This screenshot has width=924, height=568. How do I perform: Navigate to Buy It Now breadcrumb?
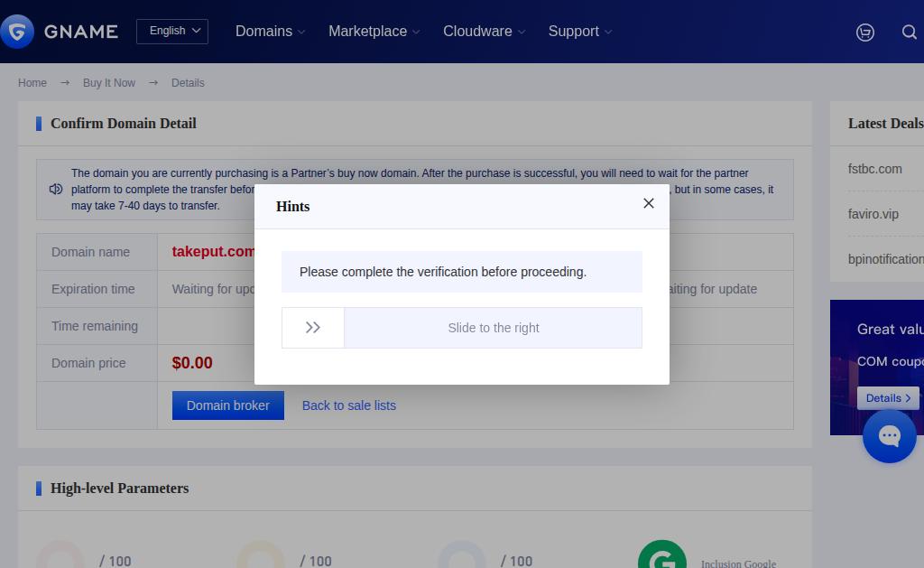tap(109, 82)
